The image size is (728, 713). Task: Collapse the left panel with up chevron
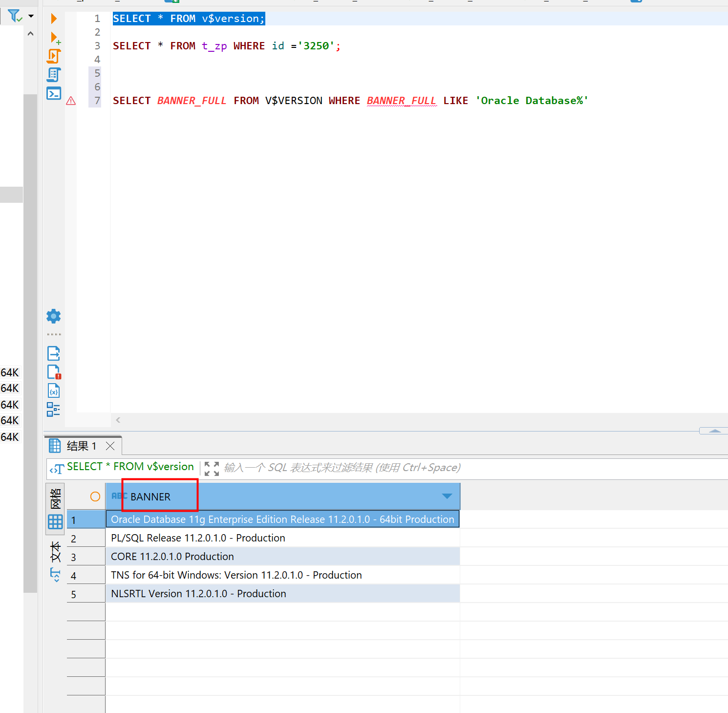(x=30, y=34)
